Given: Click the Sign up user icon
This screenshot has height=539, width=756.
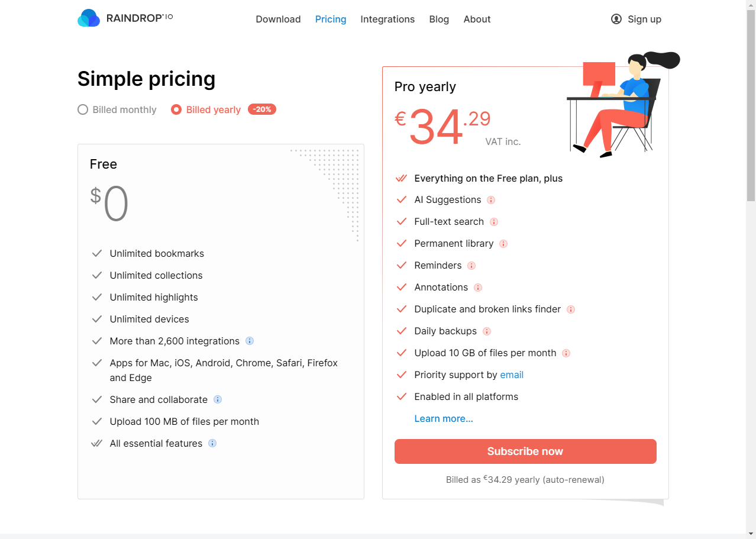Looking at the screenshot, I should [616, 19].
